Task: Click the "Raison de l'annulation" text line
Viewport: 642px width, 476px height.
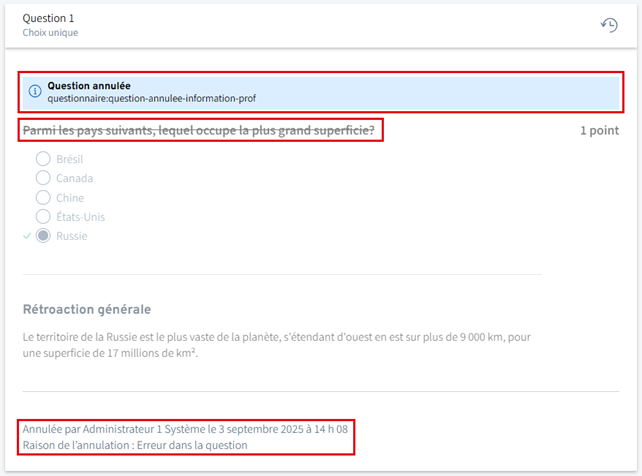Action: 134,445
